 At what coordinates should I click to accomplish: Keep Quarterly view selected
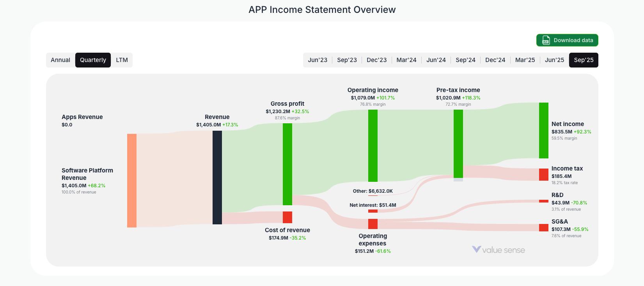pos(93,60)
